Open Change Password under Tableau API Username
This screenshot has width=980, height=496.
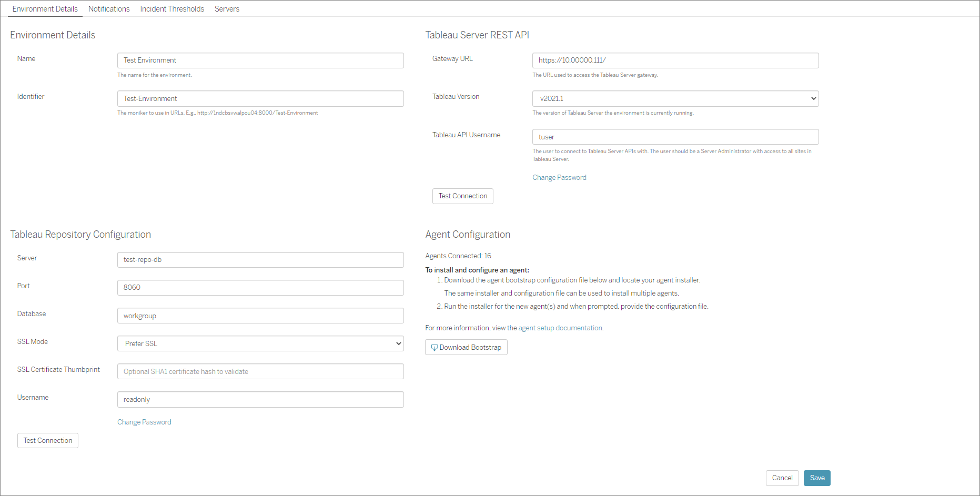pos(559,178)
